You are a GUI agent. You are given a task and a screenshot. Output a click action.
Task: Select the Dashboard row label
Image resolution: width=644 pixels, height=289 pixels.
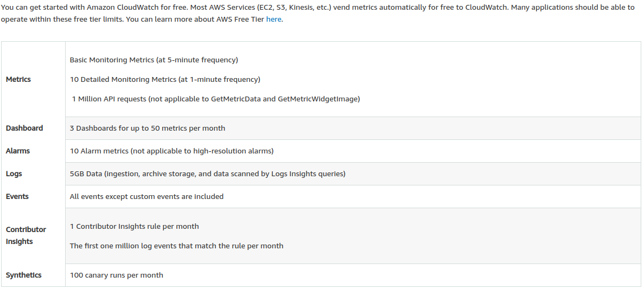[24, 128]
